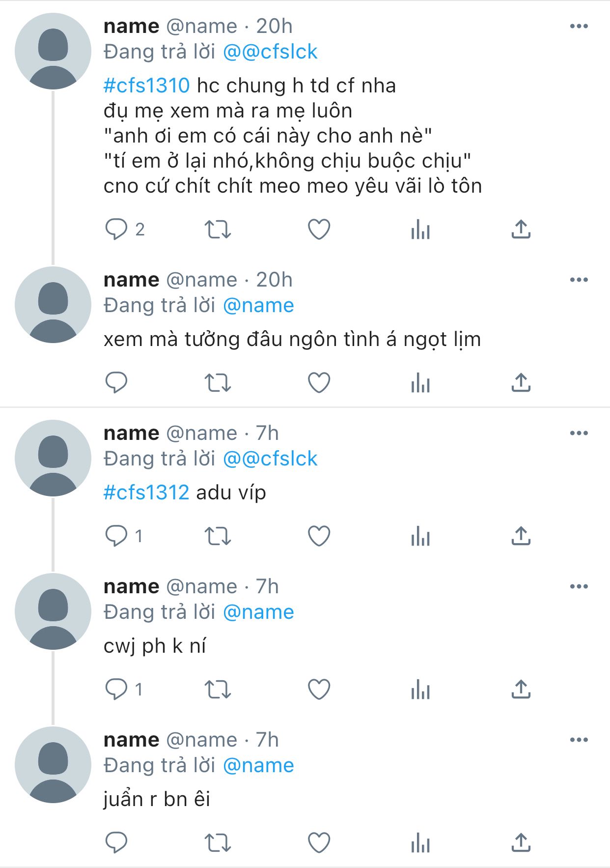Share the 'cwj ph k ní' tweet
Screen dimensions: 610x868
[521, 690]
